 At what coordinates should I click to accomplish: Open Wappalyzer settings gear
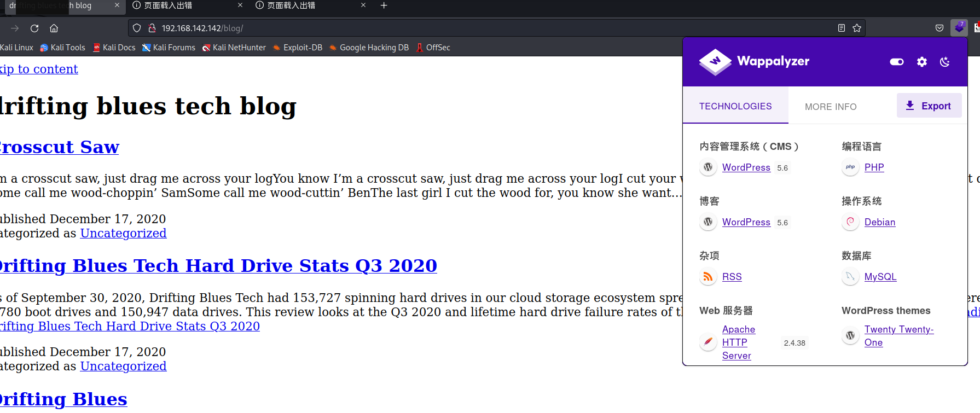click(x=922, y=62)
